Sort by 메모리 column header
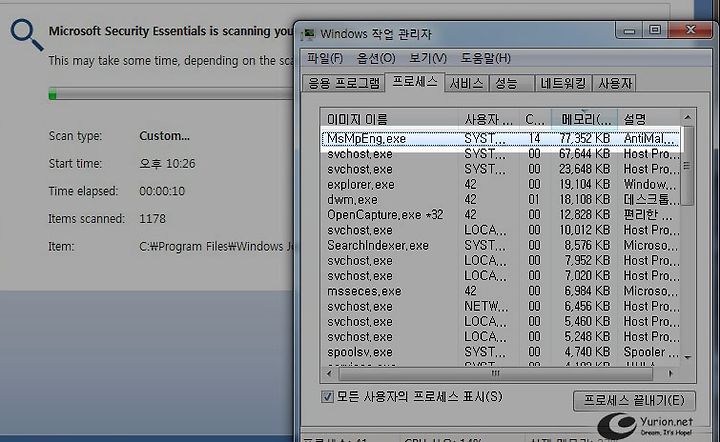The width and height of the screenshot is (720, 442). click(585, 119)
